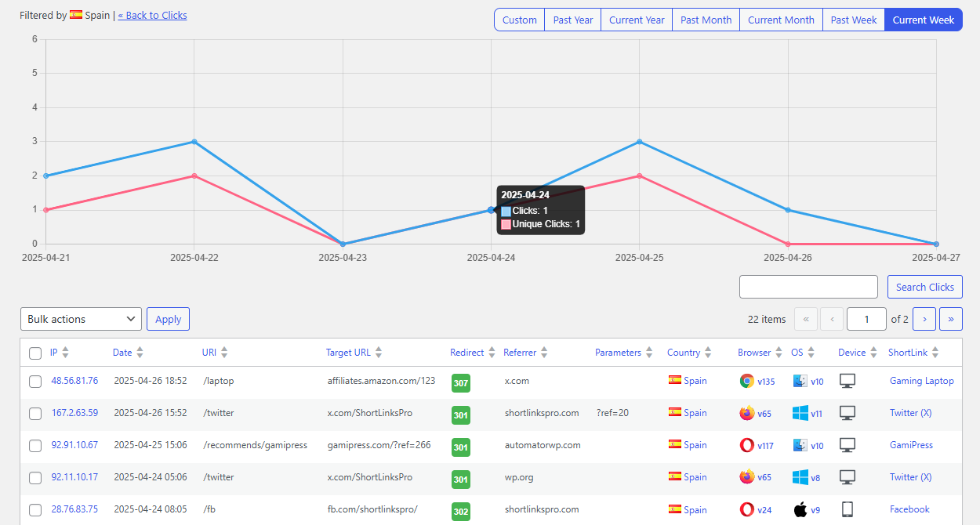The width and height of the screenshot is (980, 525).
Task: Sort the table by the Date column
Action: [x=122, y=352]
